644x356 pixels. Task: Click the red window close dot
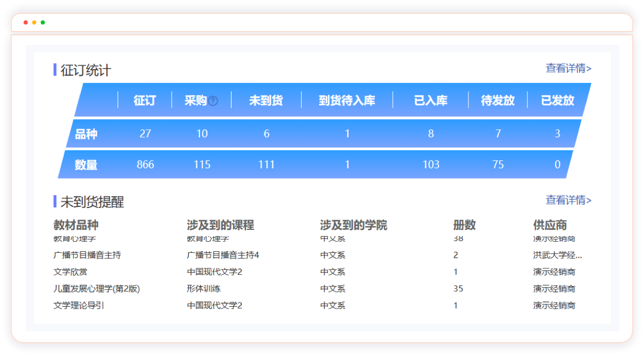click(x=26, y=22)
